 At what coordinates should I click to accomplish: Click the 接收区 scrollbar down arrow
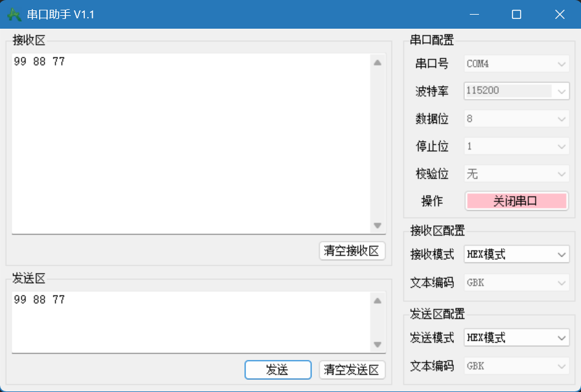(x=378, y=225)
